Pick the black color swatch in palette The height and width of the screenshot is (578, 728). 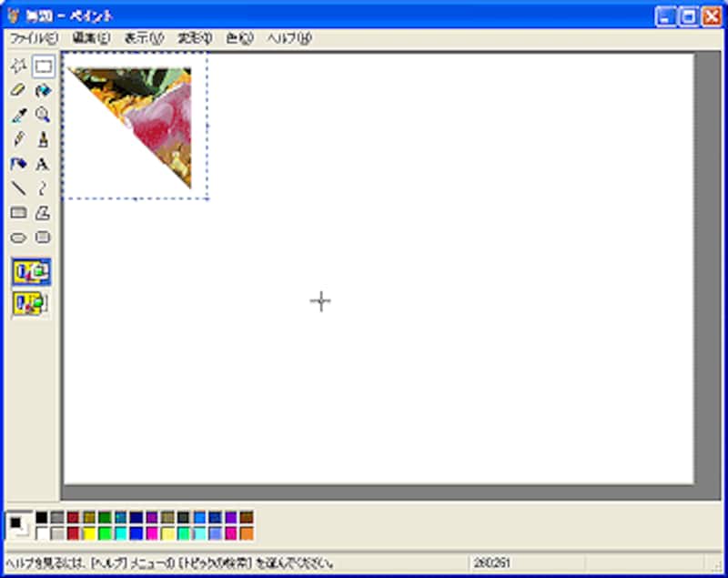pos(42,517)
